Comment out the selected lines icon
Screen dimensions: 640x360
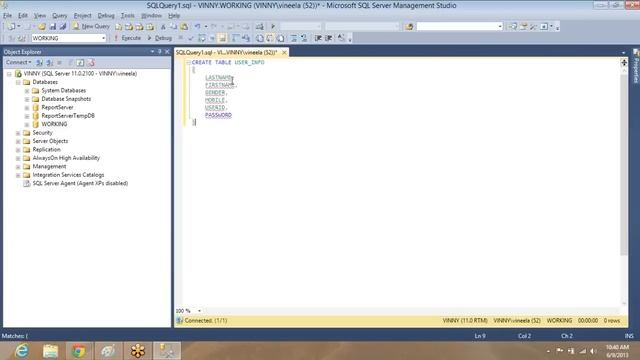point(294,38)
